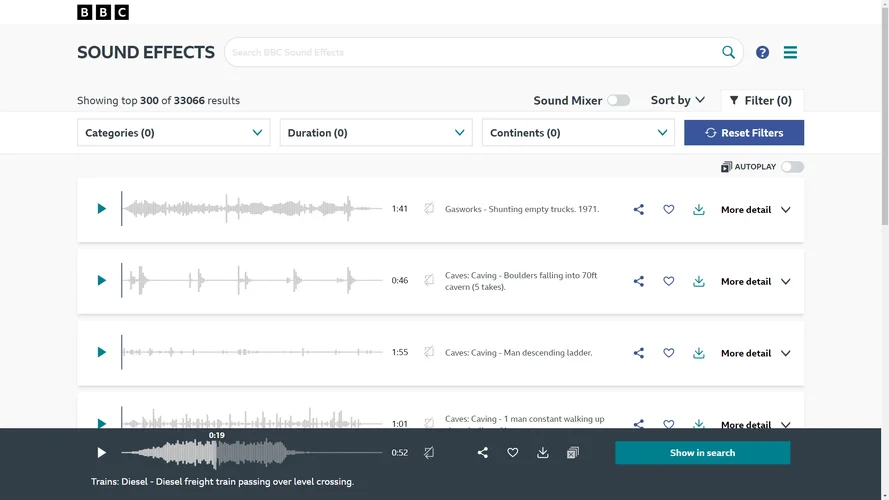Image resolution: width=889 pixels, height=500 pixels.
Task: Add to mixer icon in bottom player
Action: (x=573, y=453)
